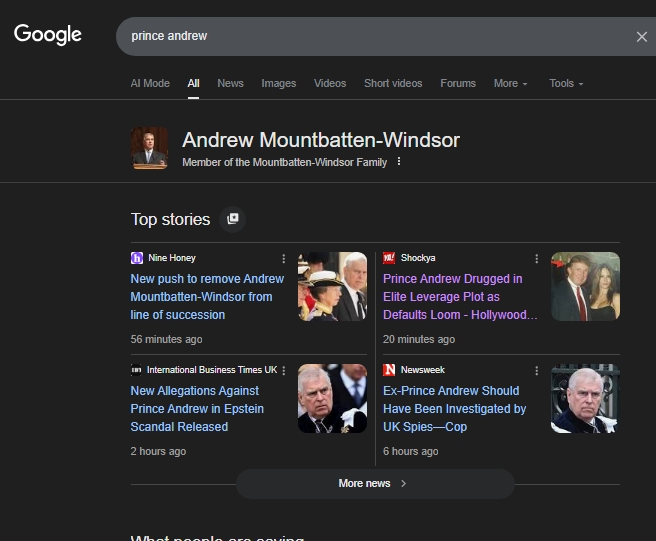Open Nine Honey line of succession article
Viewport: 656px width, 541px height.
click(x=207, y=297)
